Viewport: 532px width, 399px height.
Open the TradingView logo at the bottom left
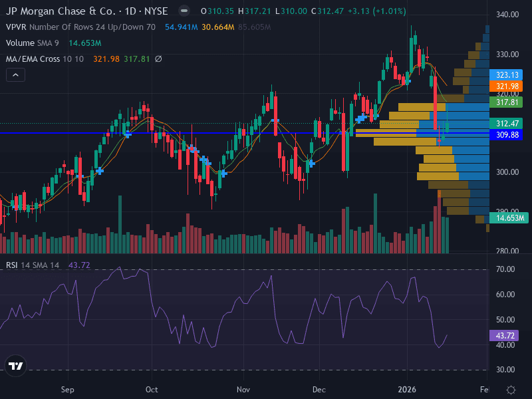(x=15, y=366)
